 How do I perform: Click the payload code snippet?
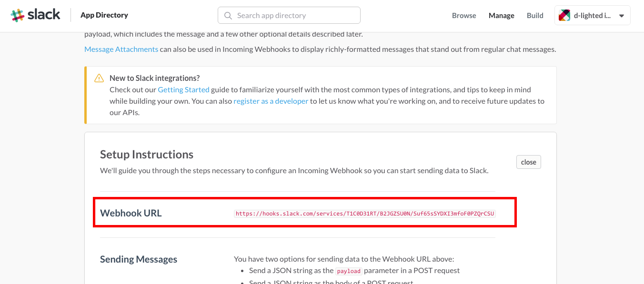click(349, 271)
